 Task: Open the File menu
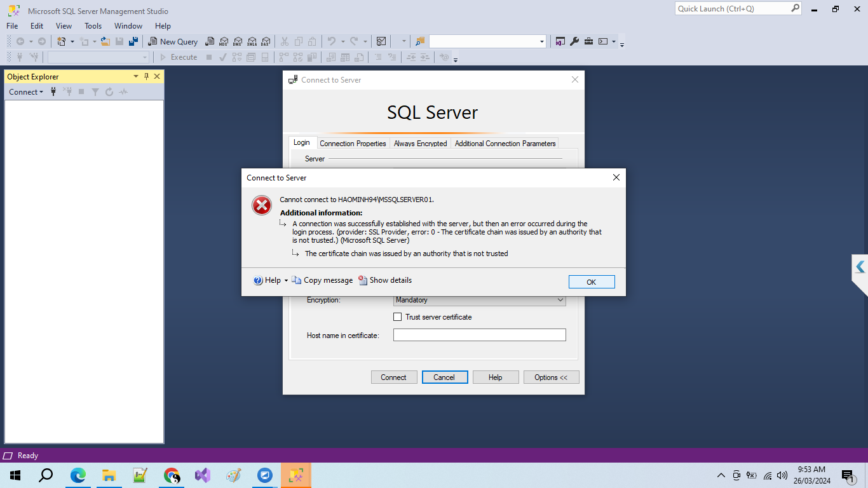tap(12, 26)
